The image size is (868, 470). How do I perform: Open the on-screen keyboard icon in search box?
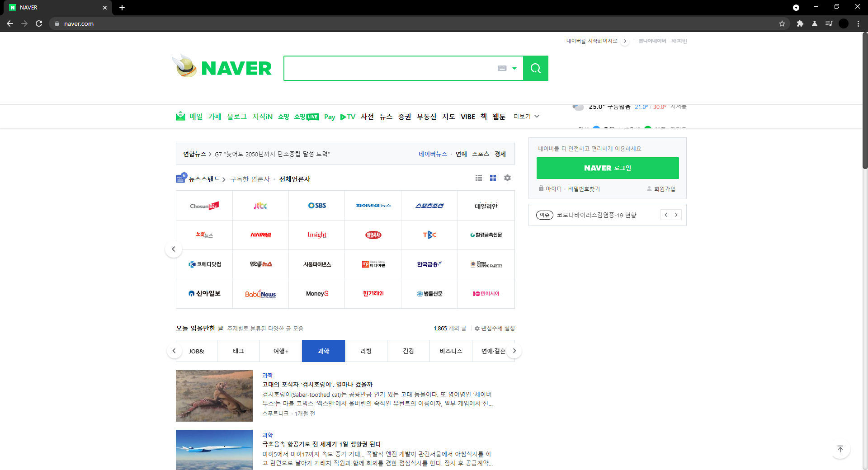[502, 68]
